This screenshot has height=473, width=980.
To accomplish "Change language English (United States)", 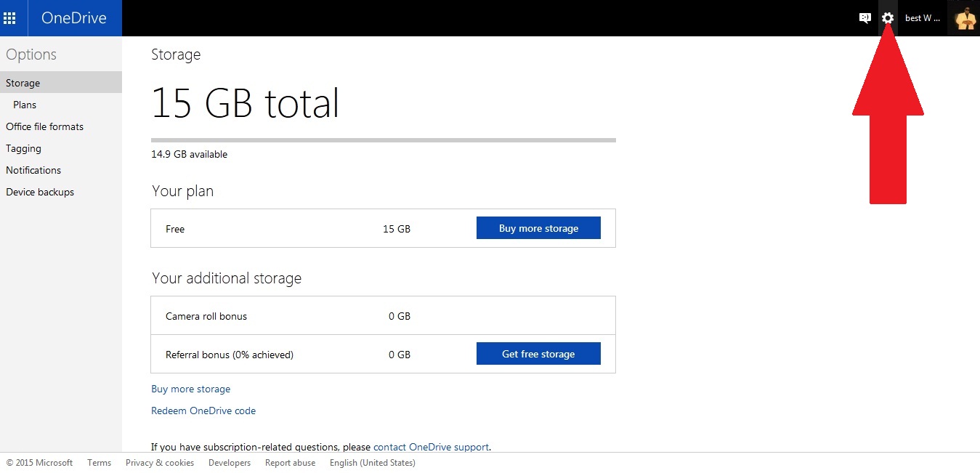I will coord(373,463).
